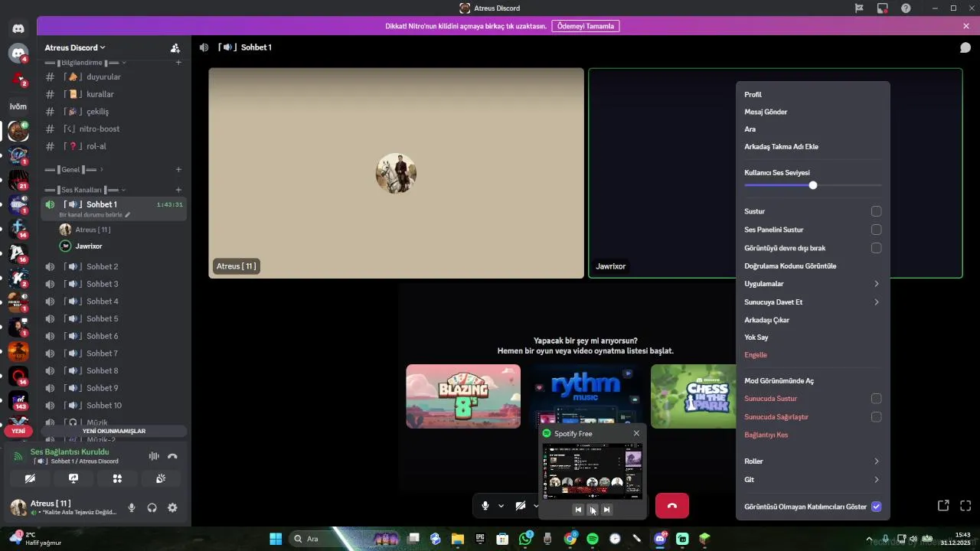This screenshot has width=980, height=551.
Task: Expand the Roller submenu
Action: [813, 461]
